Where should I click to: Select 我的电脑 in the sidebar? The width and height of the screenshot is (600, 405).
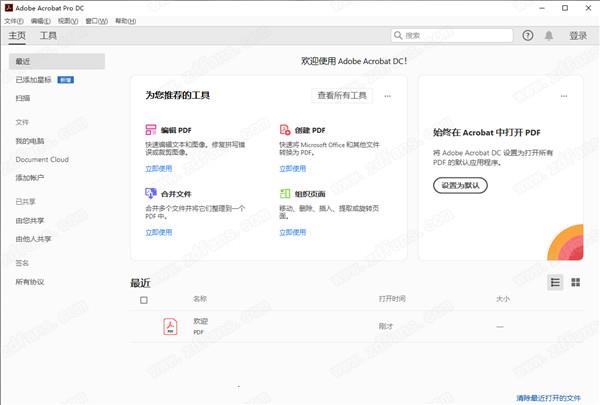[30, 141]
